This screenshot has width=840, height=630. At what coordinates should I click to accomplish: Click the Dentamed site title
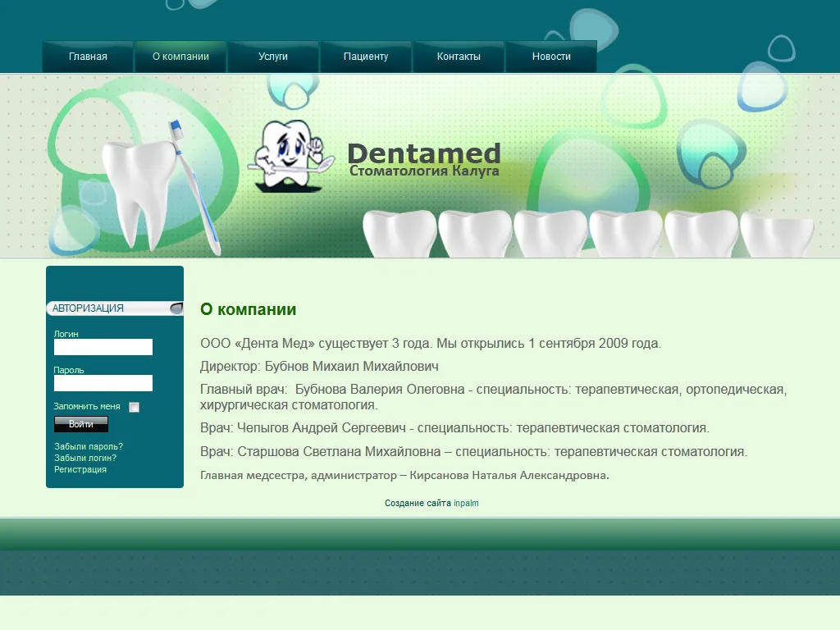point(424,153)
